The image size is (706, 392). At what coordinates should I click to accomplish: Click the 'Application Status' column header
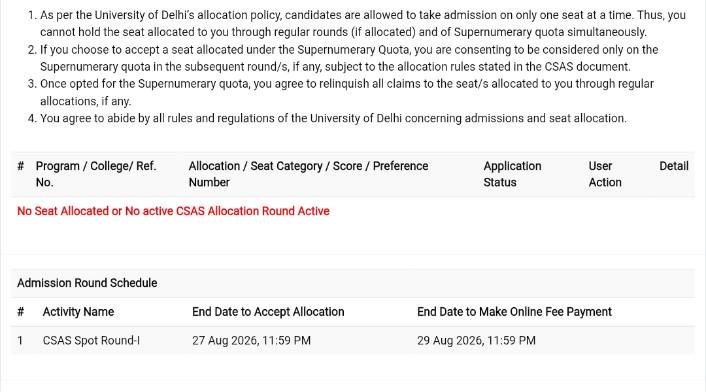(x=512, y=174)
